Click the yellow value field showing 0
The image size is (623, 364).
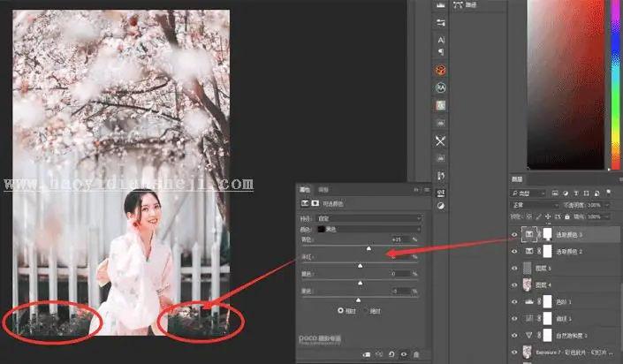click(x=400, y=274)
